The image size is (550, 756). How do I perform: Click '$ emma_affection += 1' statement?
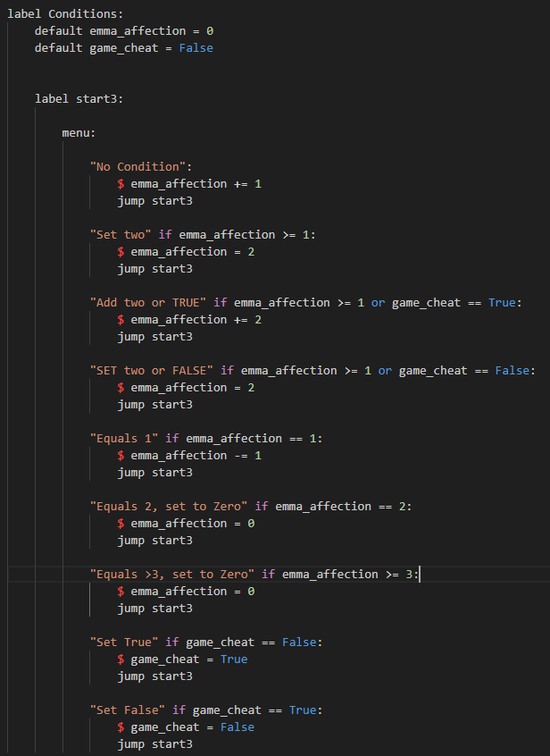pyautogui.click(x=189, y=184)
